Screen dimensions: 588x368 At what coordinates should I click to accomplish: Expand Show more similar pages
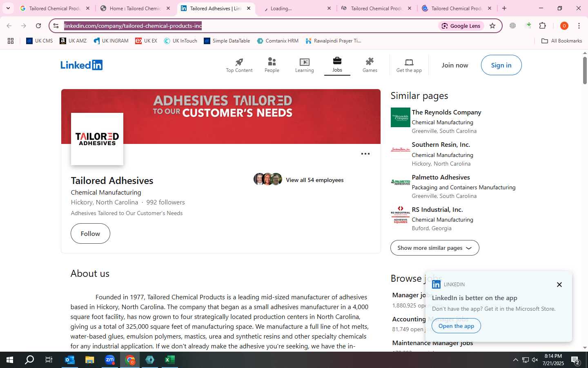[x=435, y=248]
